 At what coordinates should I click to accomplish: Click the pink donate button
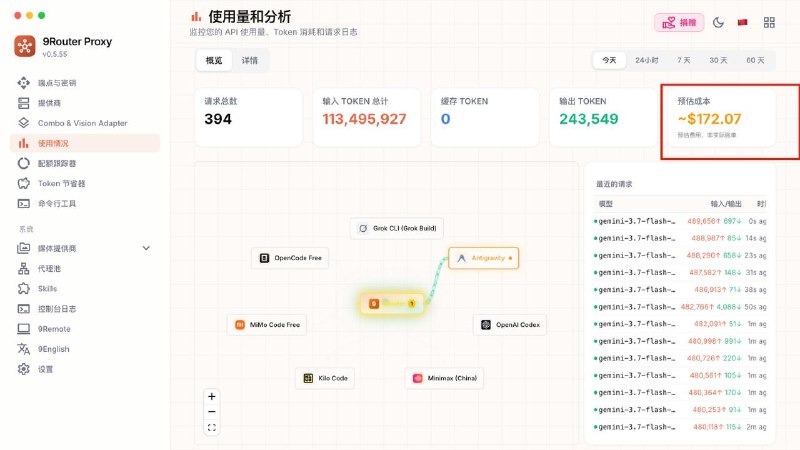pos(679,22)
